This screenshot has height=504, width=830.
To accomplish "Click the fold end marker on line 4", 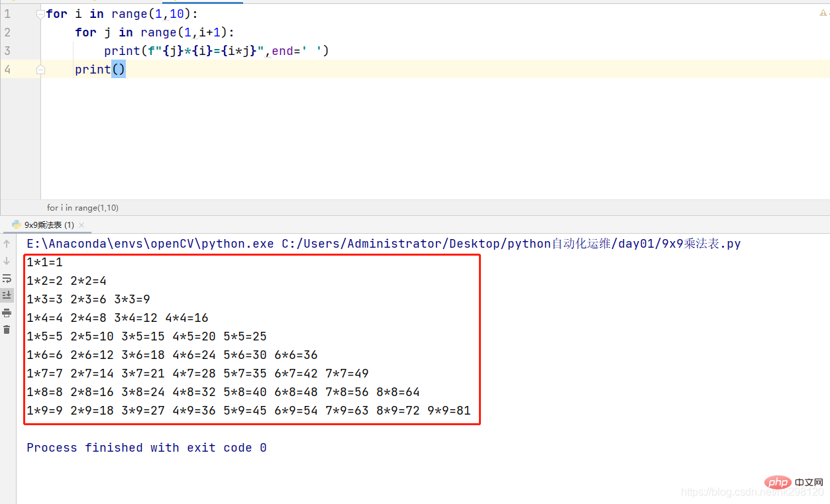I will click(41, 70).
